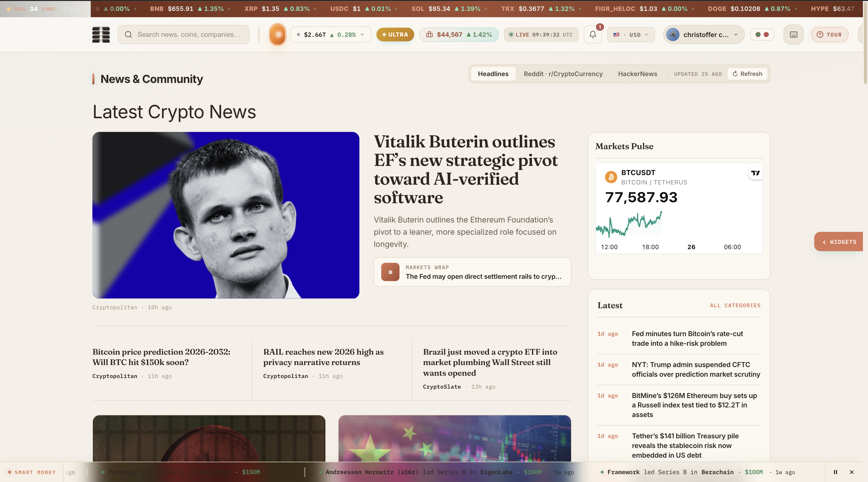Click the search news, coins, companies field

coord(184,35)
